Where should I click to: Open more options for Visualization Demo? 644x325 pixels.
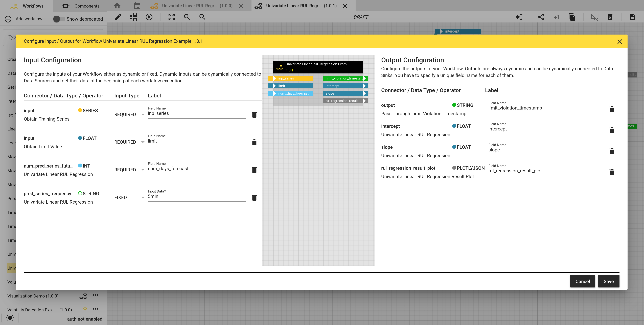coord(95,295)
